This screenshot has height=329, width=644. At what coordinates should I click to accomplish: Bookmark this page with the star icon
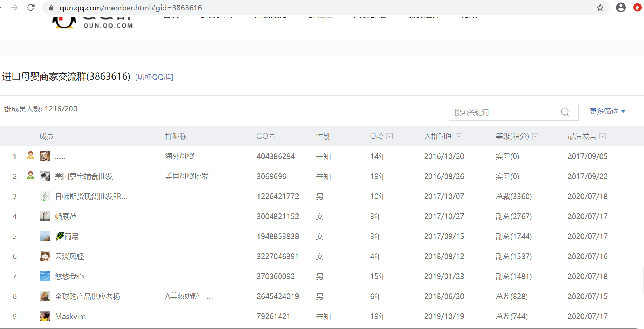coord(600,8)
